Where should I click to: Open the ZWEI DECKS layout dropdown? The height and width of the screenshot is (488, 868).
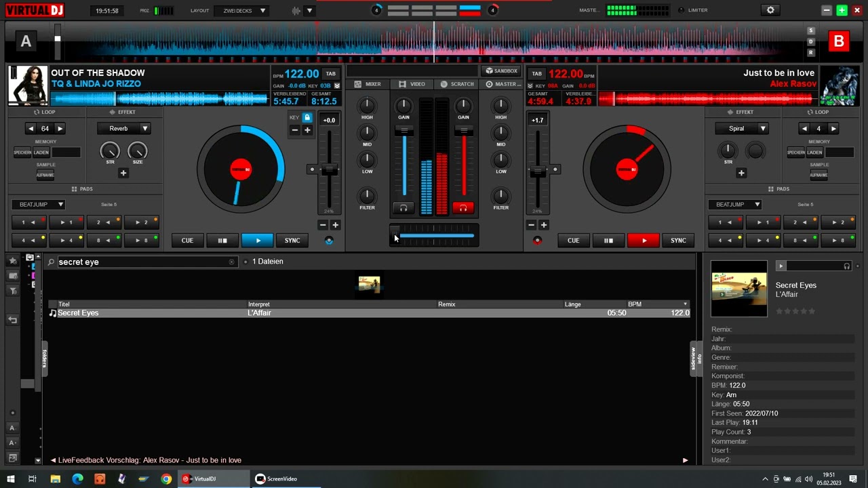(x=241, y=11)
